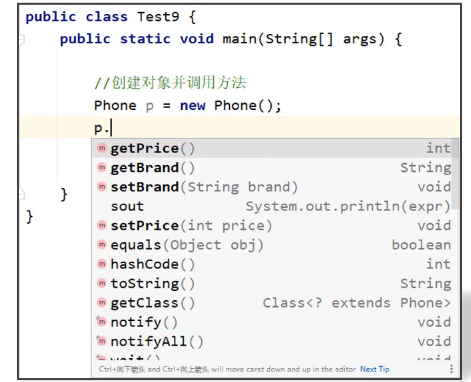Pick the getClass() completion entry
The width and height of the screenshot is (471, 382).
(273, 303)
